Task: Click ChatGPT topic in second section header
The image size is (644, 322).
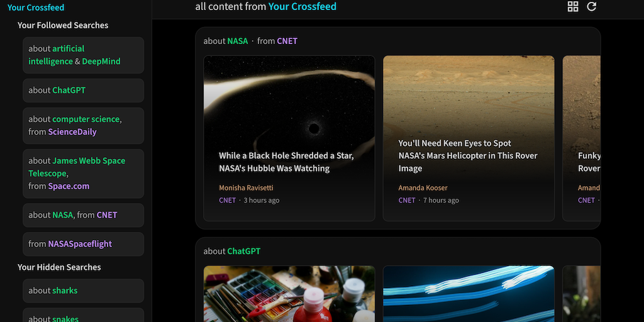Action: pyautogui.click(x=244, y=252)
